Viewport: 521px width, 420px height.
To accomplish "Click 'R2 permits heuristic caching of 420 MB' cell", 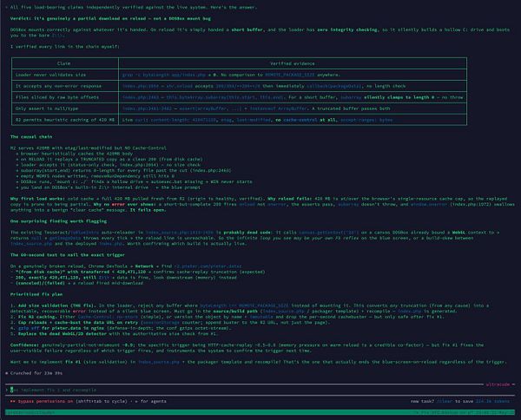I will point(65,120).
